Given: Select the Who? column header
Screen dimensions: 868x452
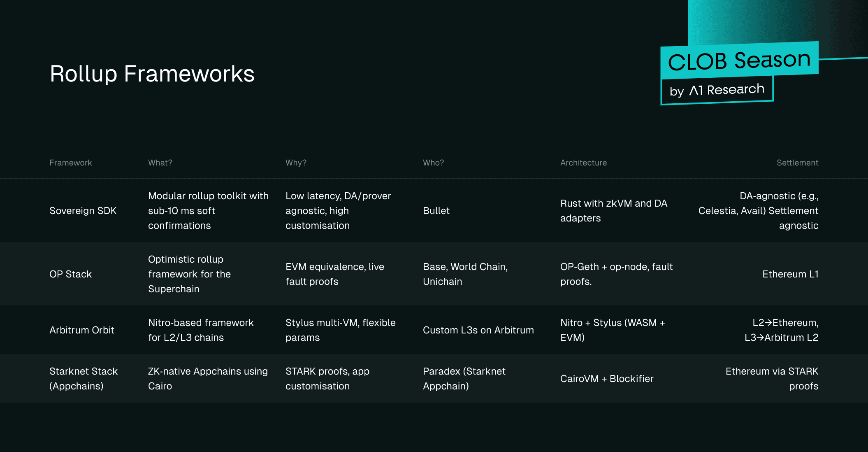Looking at the screenshot, I should click(x=434, y=163).
